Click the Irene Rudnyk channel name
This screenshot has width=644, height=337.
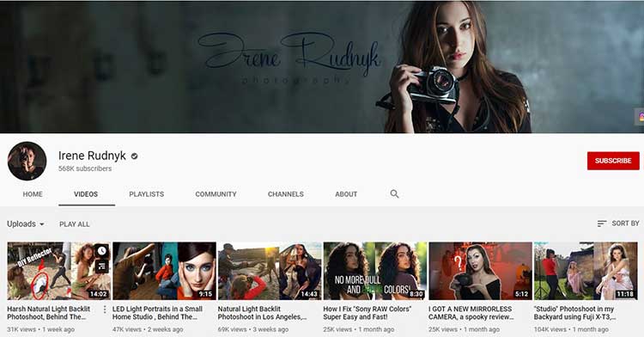click(92, 156)
